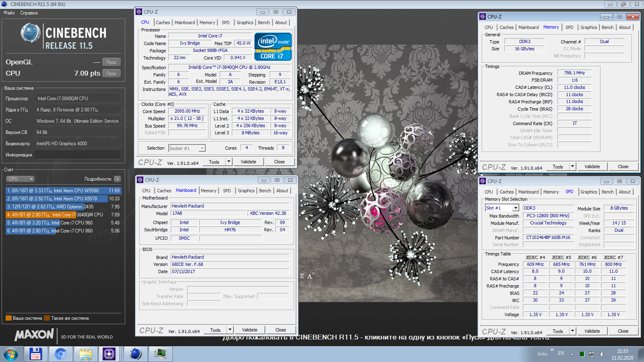
Task: Open the floppy-disk app on the taskbar
Action: [36, 354]
